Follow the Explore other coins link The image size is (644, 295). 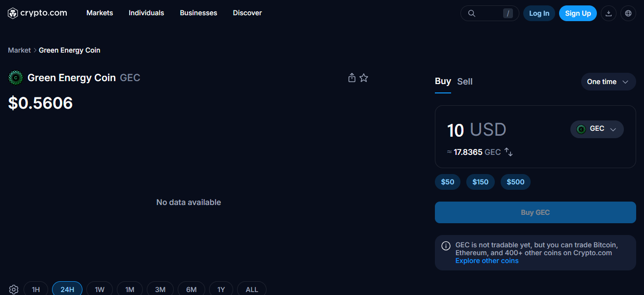tap(487, 261)
